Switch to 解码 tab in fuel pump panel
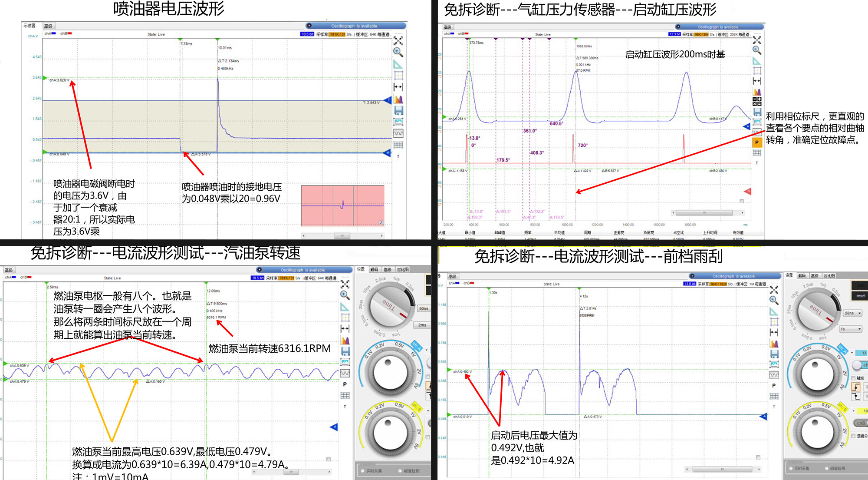The height and width of the screenshot is (480, 868). (x=374, y=269)
